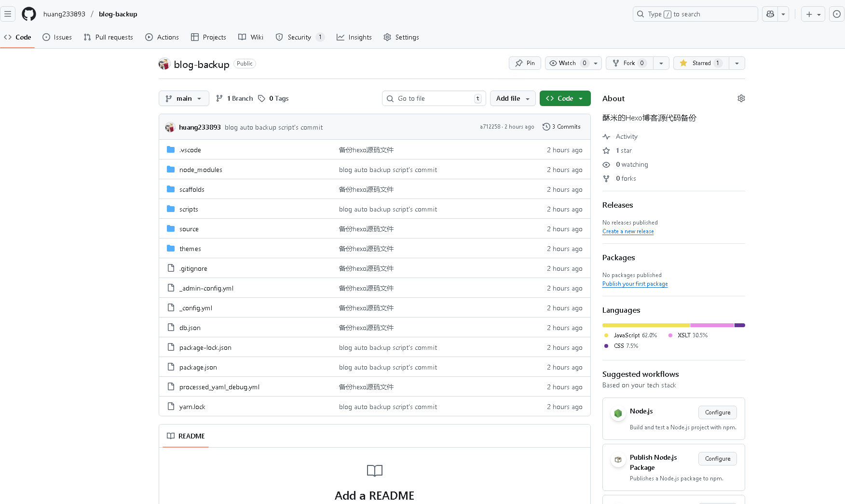The image size is (845, 504).
Task: Click the huang233893 avatar in commit row
Action: point(170,127)
